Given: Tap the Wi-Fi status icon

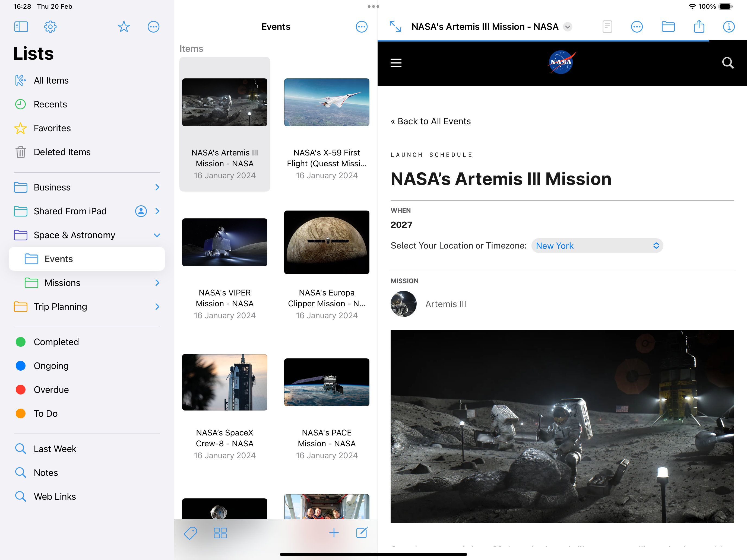Looking at the screenshot, I should (692, 7).
